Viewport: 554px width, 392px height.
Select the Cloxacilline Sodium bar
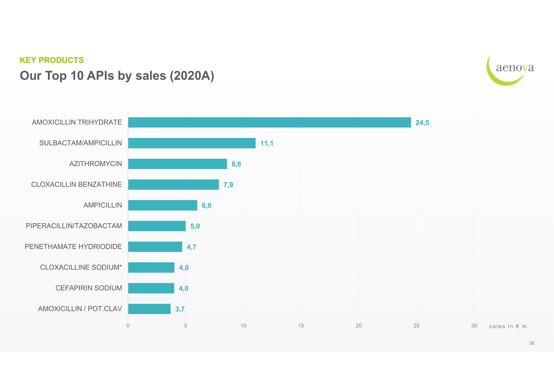coord(151,267)
